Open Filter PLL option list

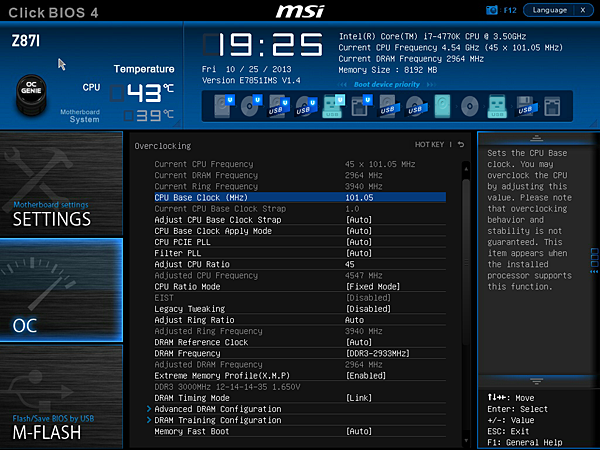[x=300, y=253]
